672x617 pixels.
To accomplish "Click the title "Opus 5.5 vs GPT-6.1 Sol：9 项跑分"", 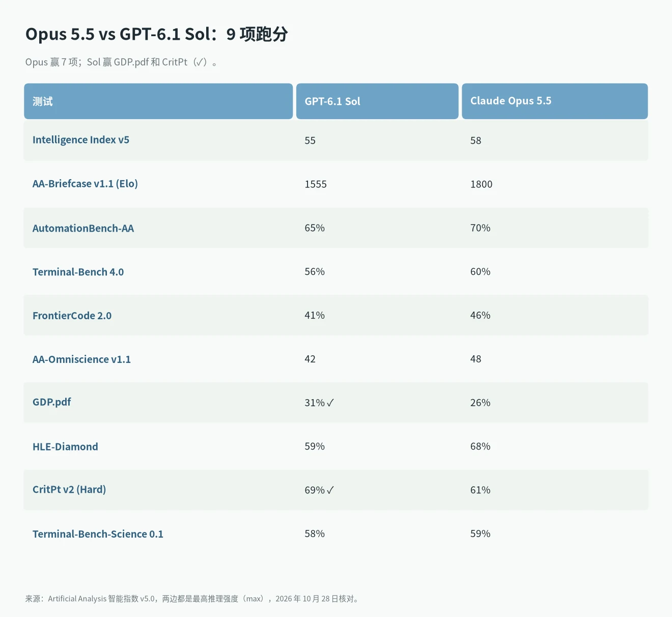I will pos(157,34).
